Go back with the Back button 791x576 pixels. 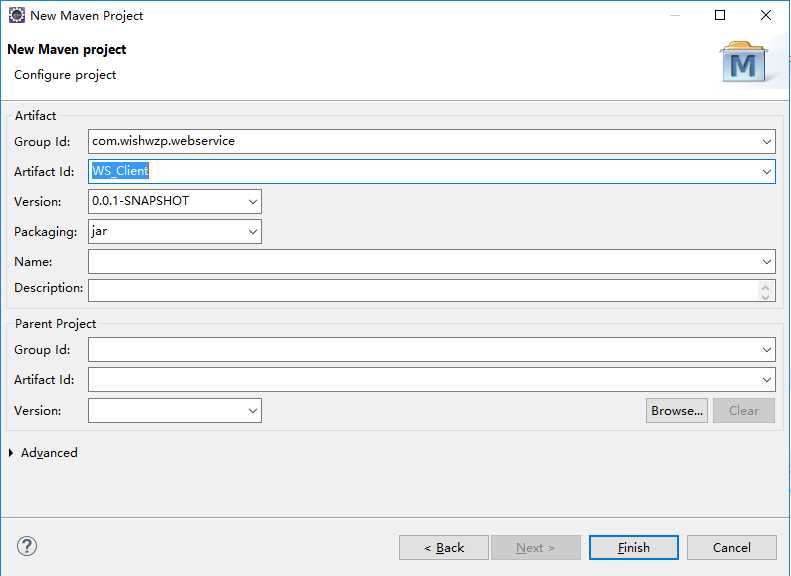[x=444, y=547]
